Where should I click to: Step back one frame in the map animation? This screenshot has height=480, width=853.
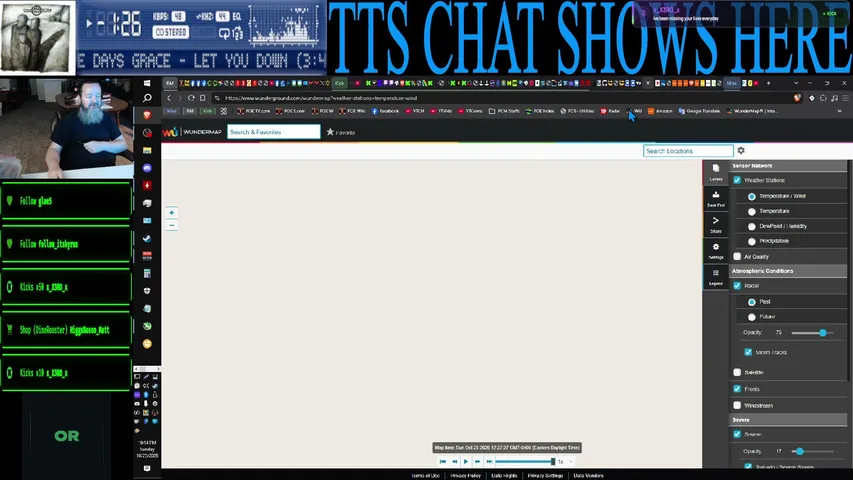click(x=454, y=461)
